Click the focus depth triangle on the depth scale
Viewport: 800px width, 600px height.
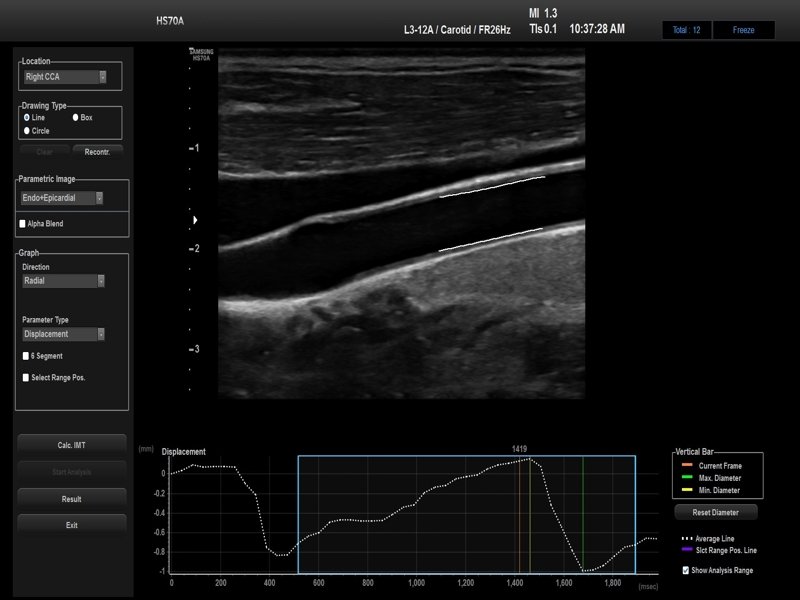pyautogui.click(x=195, y=219)
